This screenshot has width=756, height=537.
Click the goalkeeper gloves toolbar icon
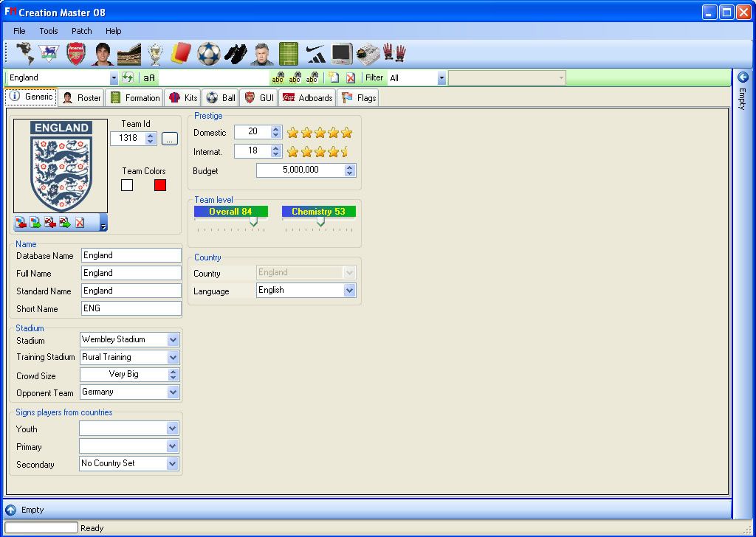pos(394,54)
